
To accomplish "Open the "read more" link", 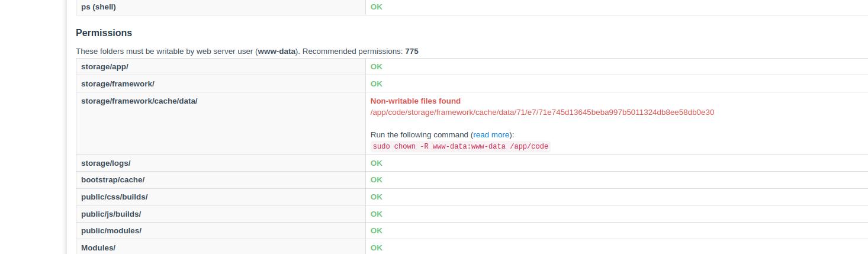I will click(x=491, y=135).
